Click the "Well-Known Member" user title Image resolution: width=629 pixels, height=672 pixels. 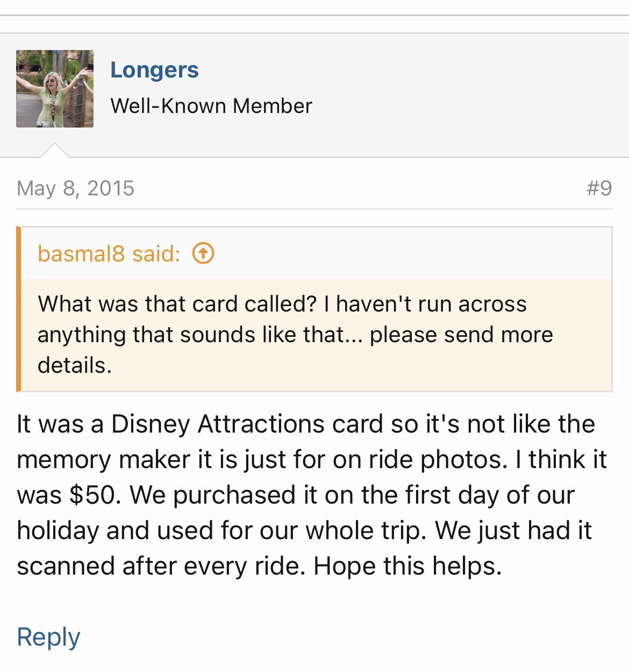point(211,106)
